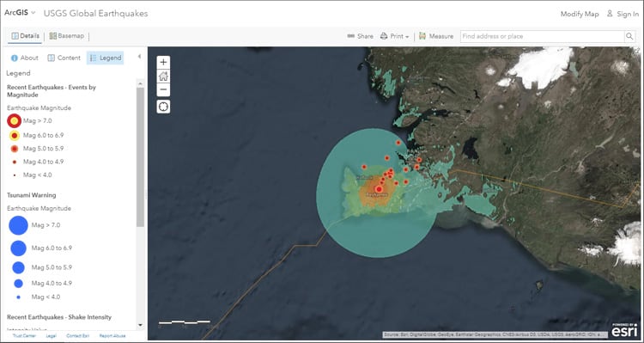Open the Contact Esri link
The image size is (644, 343).
[77, 336]
